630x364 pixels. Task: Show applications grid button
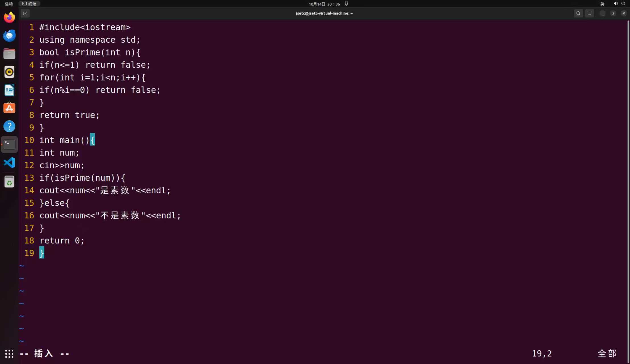[9, 353]
